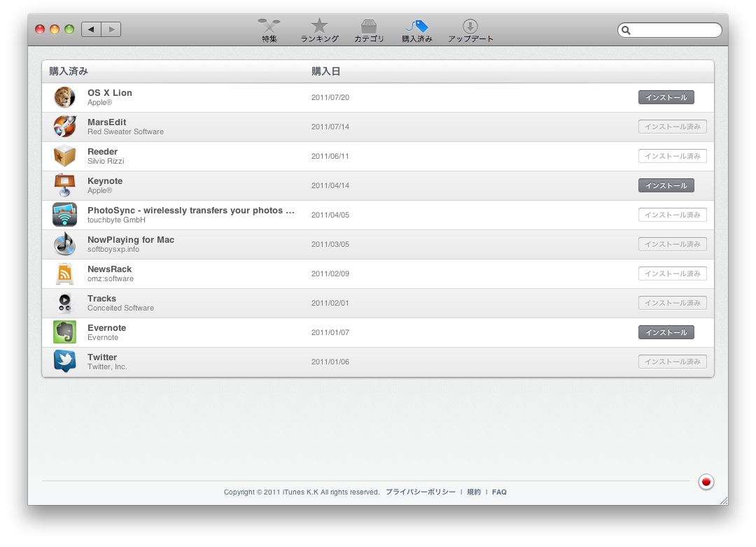Click the Evernote elephant icon

coord(64,332)
